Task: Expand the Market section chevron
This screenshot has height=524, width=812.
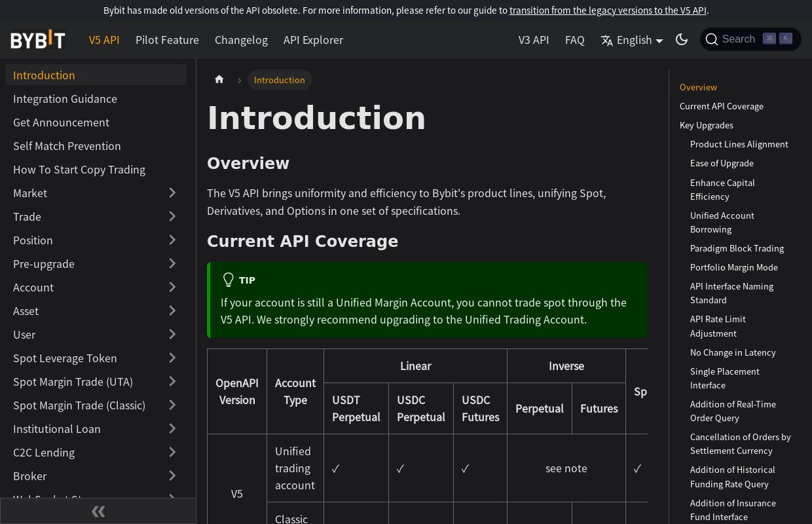Action: click(x=172, y=193)
